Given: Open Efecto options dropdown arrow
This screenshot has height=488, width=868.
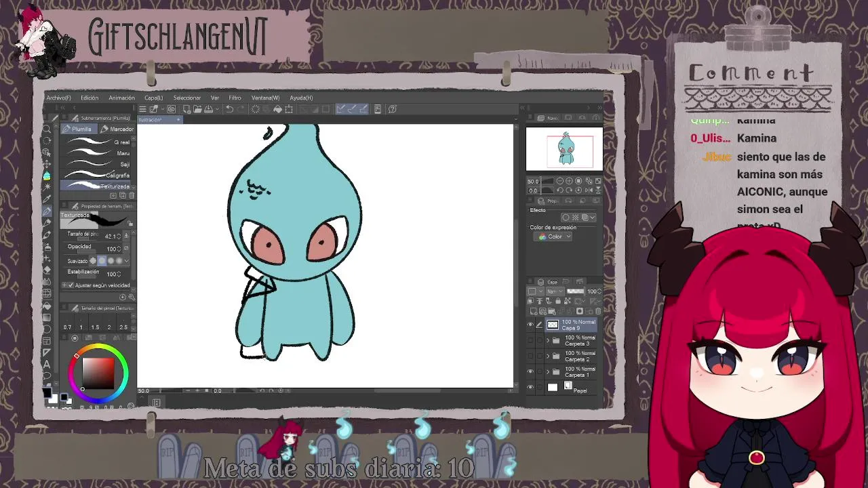Looking at the screenshot, I should tap(593, 217).
